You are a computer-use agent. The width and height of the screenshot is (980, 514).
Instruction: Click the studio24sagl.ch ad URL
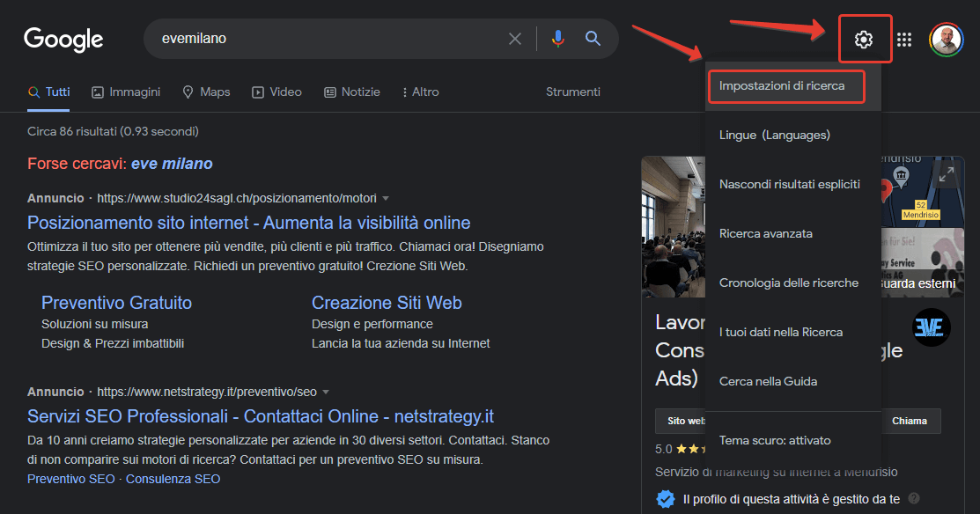tap(237, 199)
